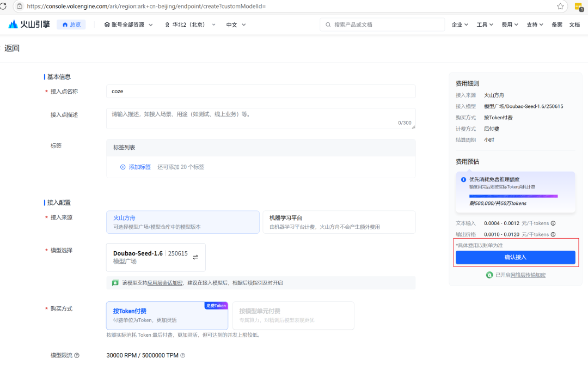588x370 pixels.
Task: Choose 按Token付费 purchase option
Action: [167, 316]
